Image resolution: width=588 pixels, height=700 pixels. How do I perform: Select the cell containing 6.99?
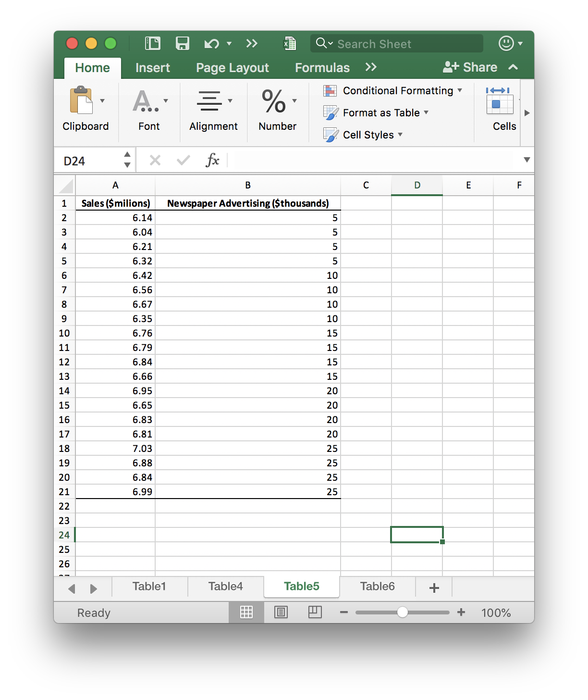pos(115,491)
